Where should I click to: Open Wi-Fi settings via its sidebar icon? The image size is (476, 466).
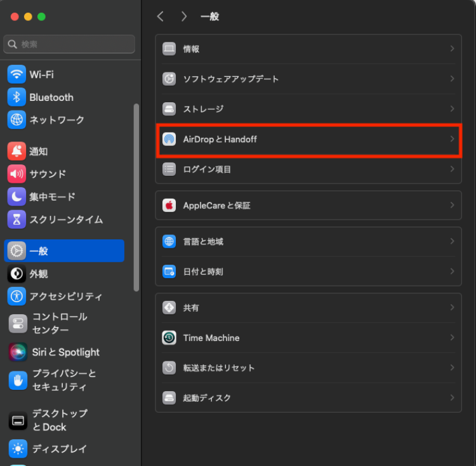coord(17,74)
